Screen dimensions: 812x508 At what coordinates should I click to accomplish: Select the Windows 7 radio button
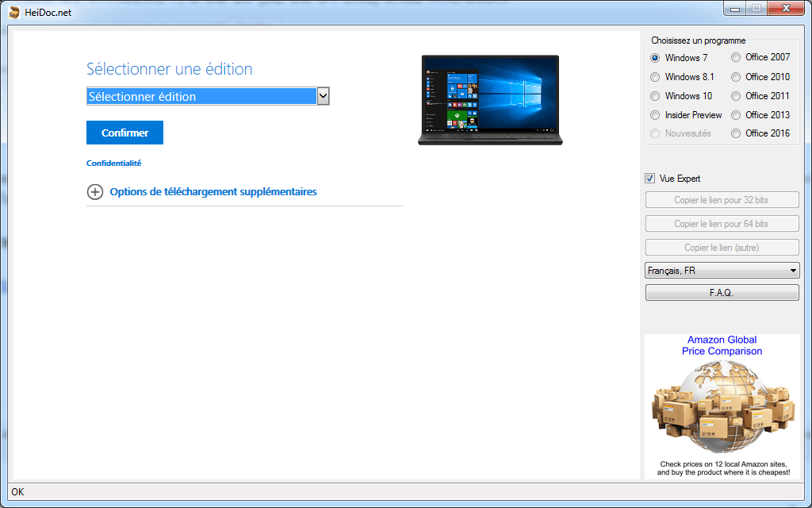(x=655, y=57)
